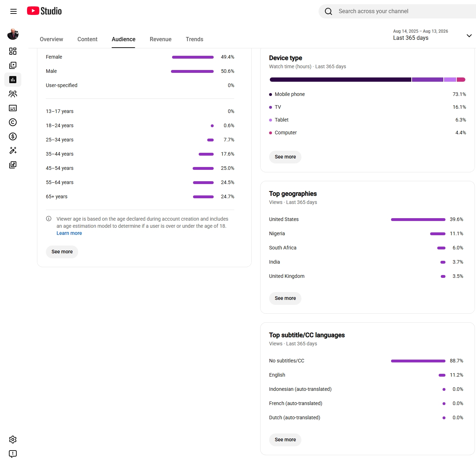Click the Device type watch time bar
This screenshot has width=476, height=458.
pos(368,80)
